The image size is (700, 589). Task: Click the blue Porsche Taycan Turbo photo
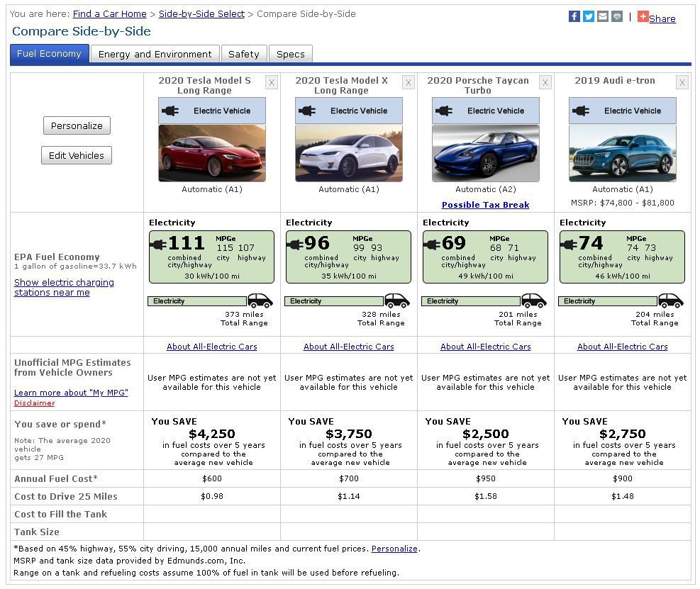click(x=486, y=154)
